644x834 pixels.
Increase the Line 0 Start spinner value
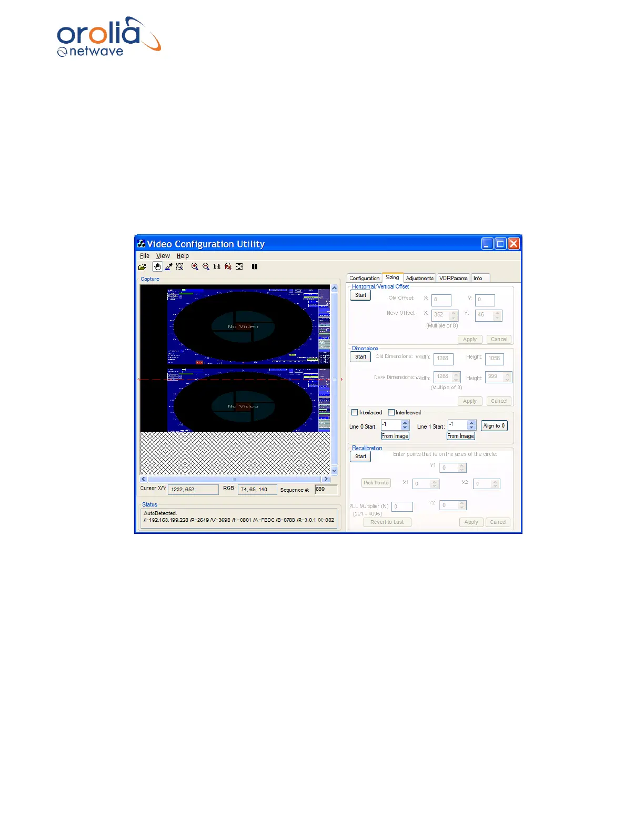click(x=405, y=423)
